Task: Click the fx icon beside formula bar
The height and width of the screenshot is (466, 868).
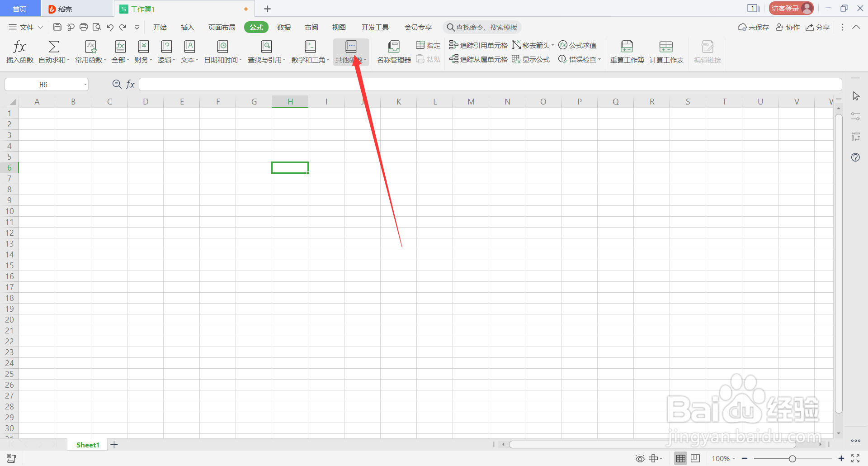Action: [x=130, y=84]
